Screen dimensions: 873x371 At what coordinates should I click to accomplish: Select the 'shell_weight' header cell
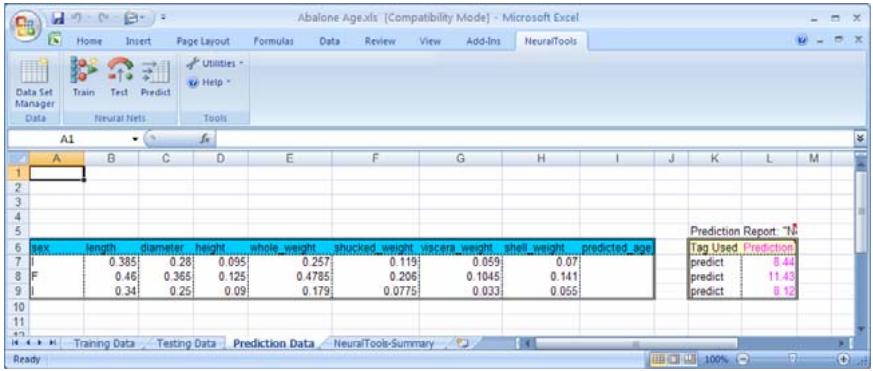540,247
